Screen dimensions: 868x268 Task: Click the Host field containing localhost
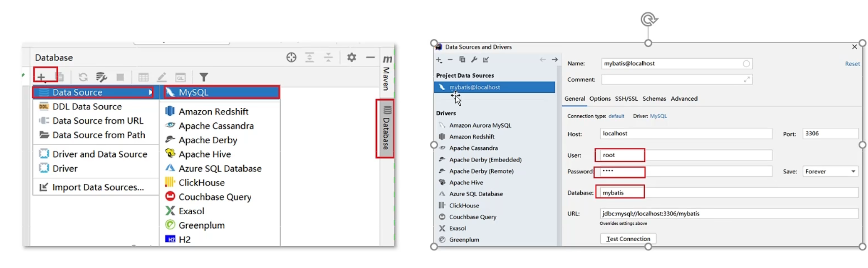tap(686, 134)
